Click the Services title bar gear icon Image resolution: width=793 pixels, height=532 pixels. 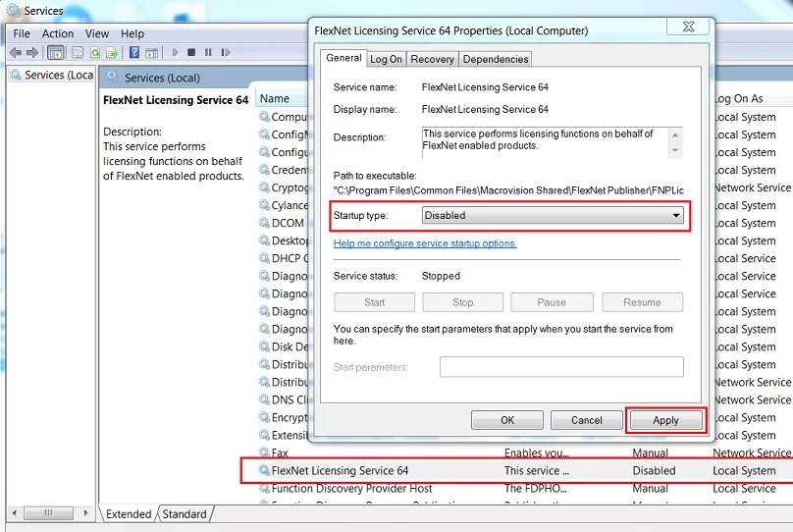tap(13, 10)
